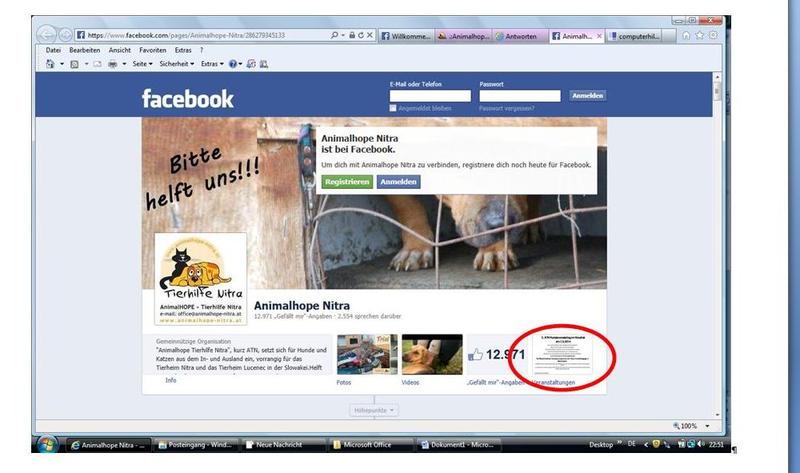Open the 12.971 Gefällt mir tile
The height and width of the screenshot is (473, 800).
click(x=497, y=354)
